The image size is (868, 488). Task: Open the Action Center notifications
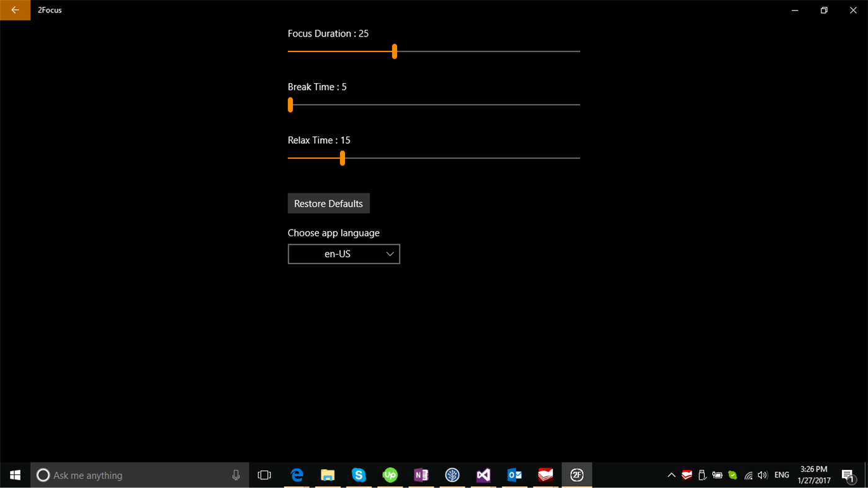point(849,474)
